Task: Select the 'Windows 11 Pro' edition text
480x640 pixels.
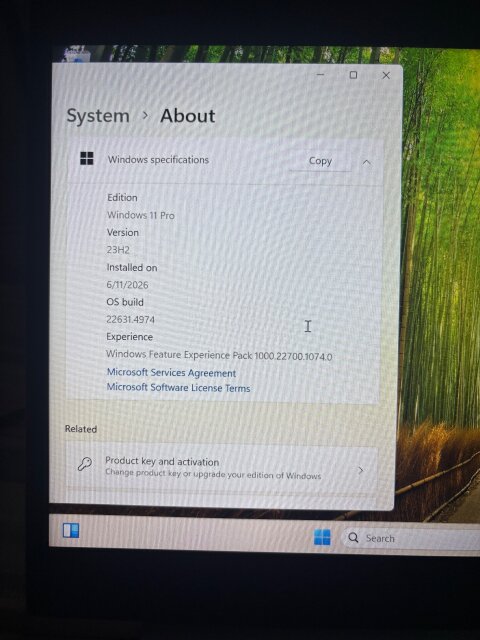Action: coord(140,215)
